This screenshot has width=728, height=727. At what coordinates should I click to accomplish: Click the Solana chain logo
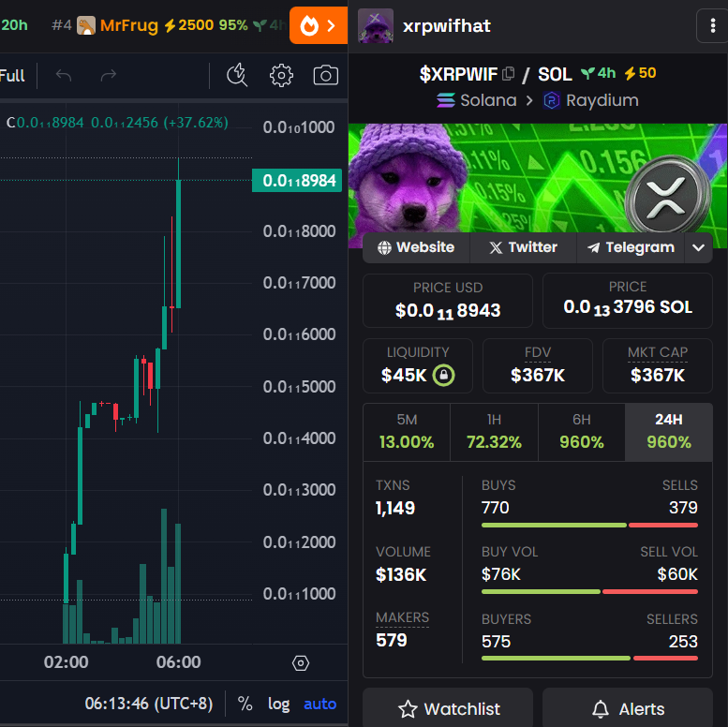point(446,100)
